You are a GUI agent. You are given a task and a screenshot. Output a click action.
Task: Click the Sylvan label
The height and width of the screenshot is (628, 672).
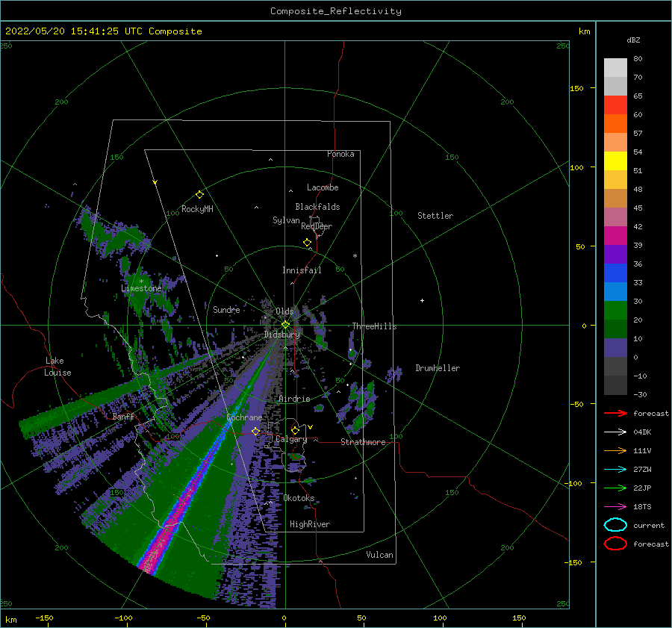286,220
